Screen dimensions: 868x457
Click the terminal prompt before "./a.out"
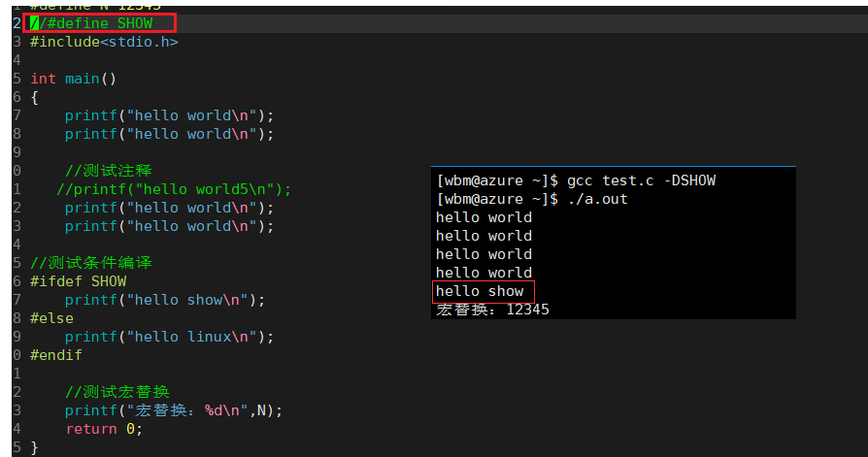coord(497,199)
